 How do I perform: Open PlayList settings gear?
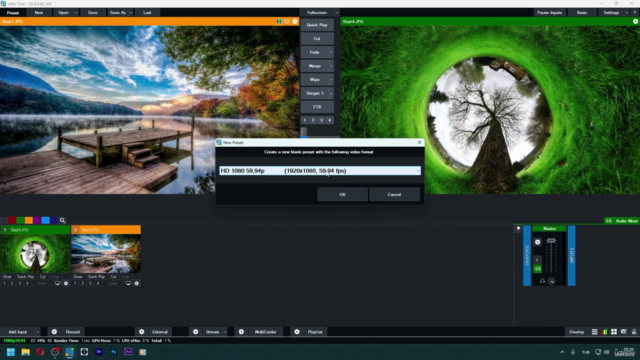click(297, 332)
